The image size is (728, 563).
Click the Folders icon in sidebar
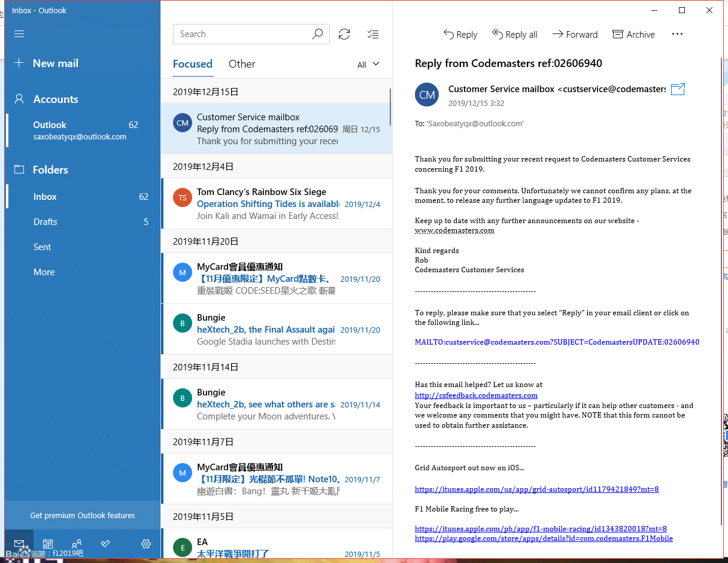click(19, 169)
